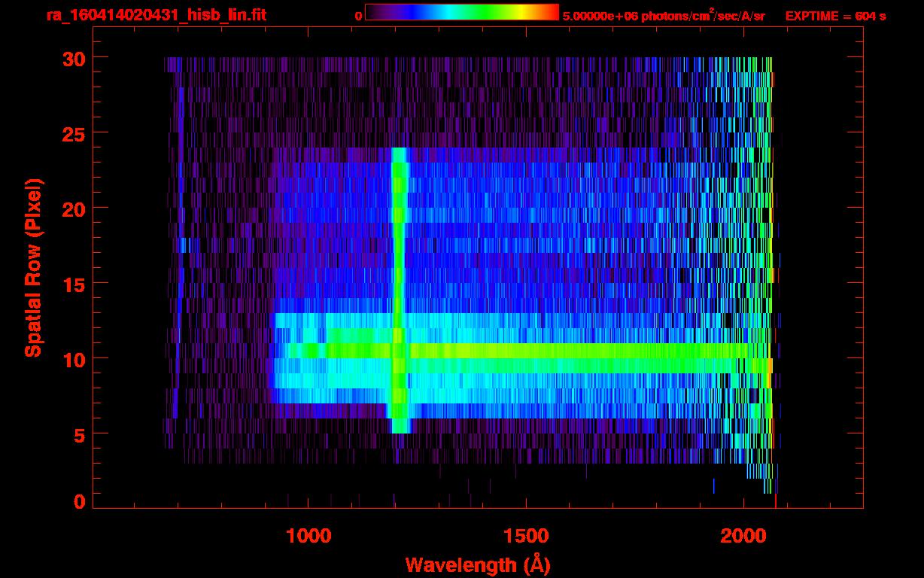Click the 1500 tick label on wavelength axis
This screenshot has width=924, height=578.
click(x=526, y=536)
